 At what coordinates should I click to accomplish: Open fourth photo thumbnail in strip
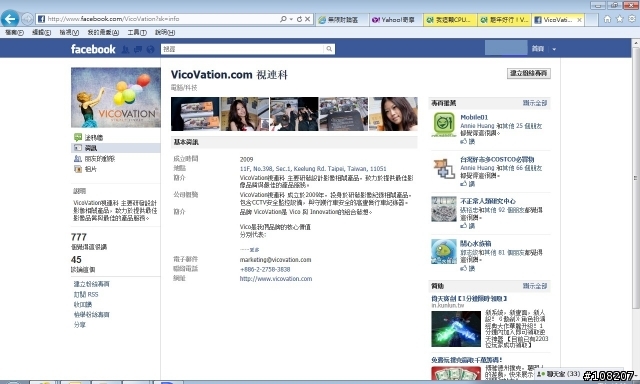(x=344, y=114)
